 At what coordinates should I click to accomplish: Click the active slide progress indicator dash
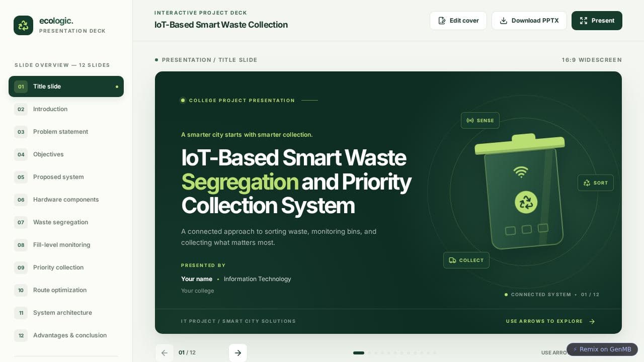(359, 353)
